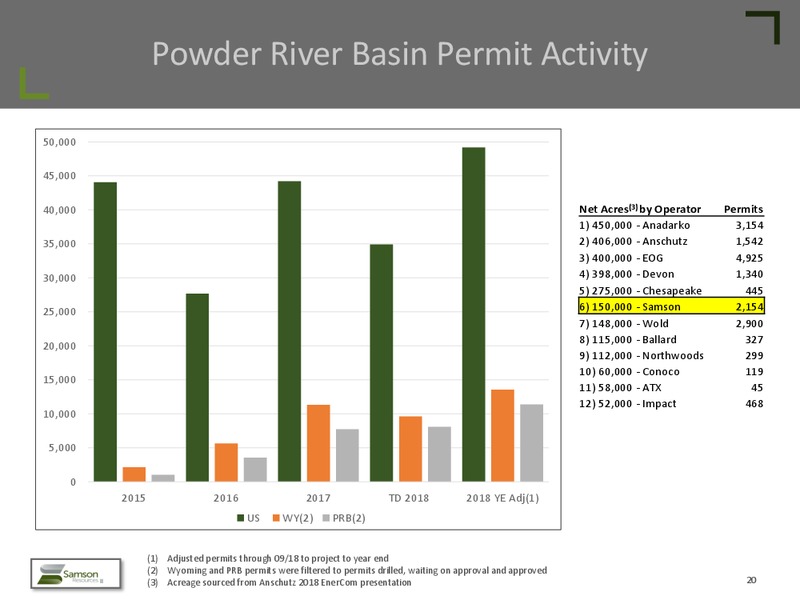
Task: Click footnote (2) about Wyoming and PRB permits
Action: [x=347, y=570]
